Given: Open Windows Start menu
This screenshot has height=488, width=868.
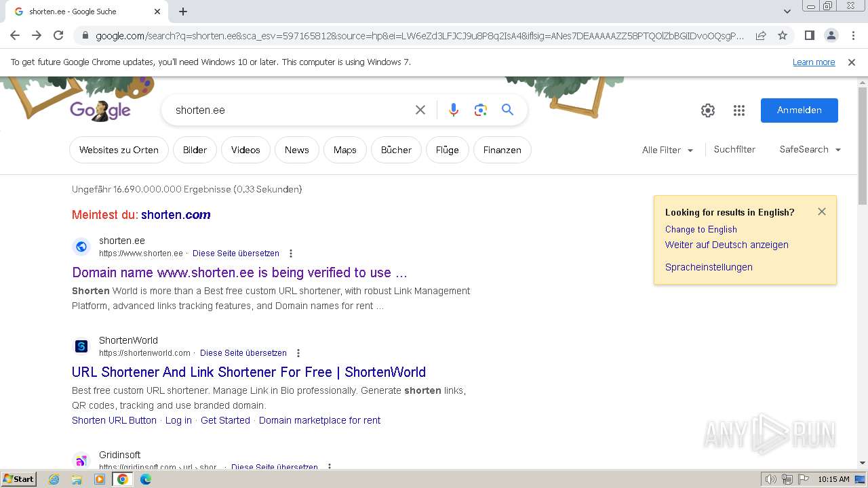Looking at the screenshot, I should 19,479.
